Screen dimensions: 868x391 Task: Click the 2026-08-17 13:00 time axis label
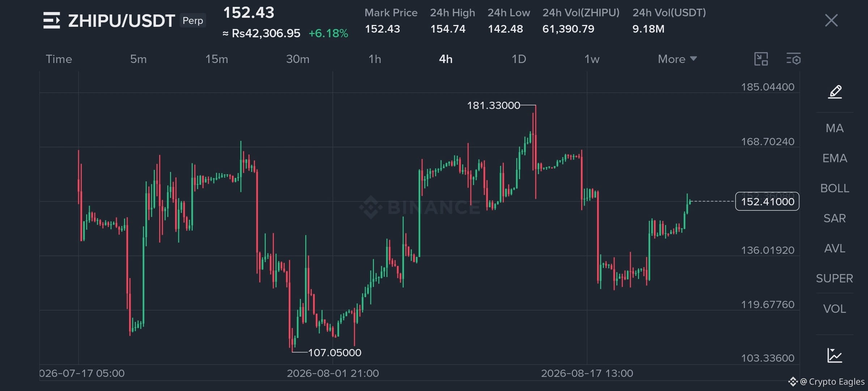(587, 373)
